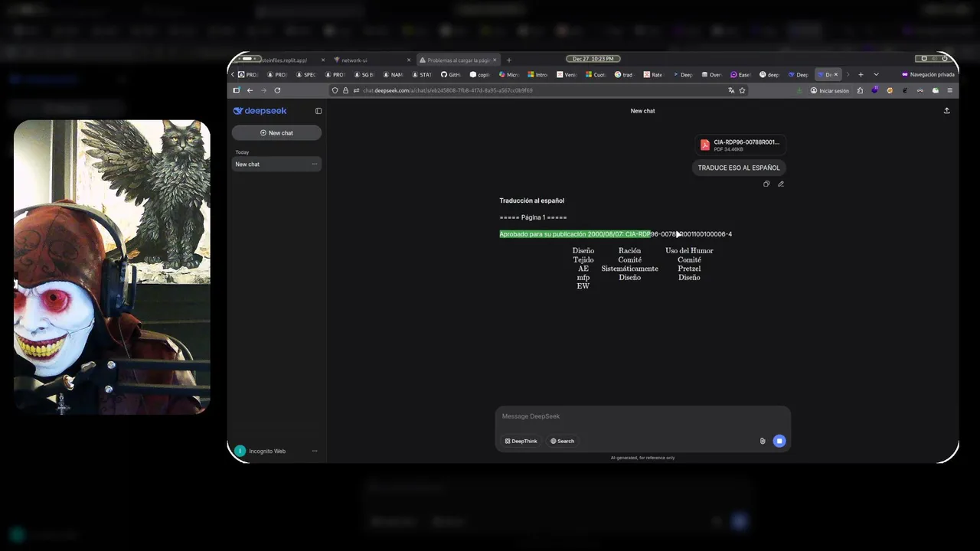
Task: List all tabs with the dropdown chevron
Action: (x=876, y=75)
